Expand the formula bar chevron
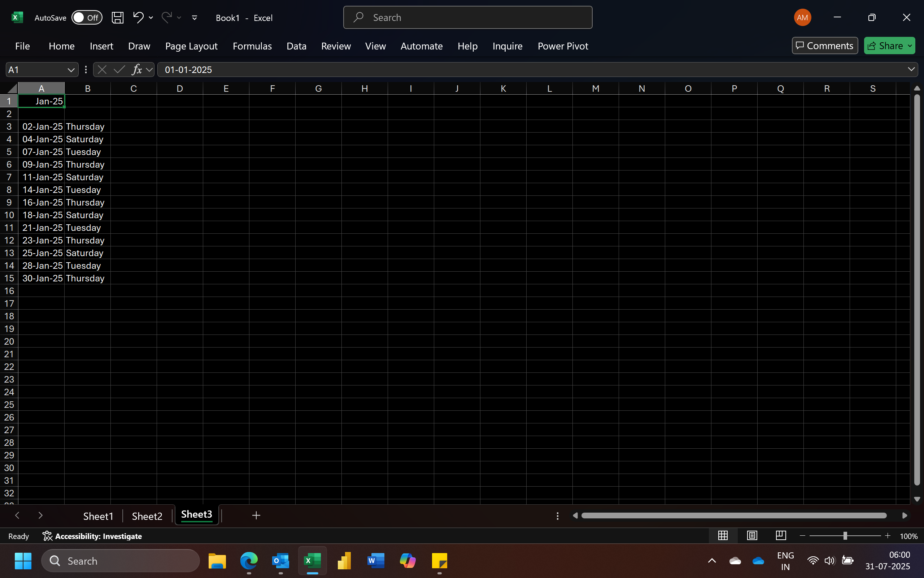This screenshot has width=924, height=578. pyautogui.click(x=911, y=70)
